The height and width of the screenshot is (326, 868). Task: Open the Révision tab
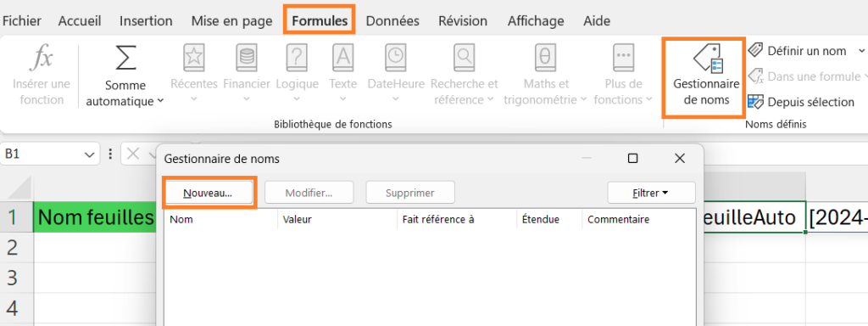tap(463, 21)
